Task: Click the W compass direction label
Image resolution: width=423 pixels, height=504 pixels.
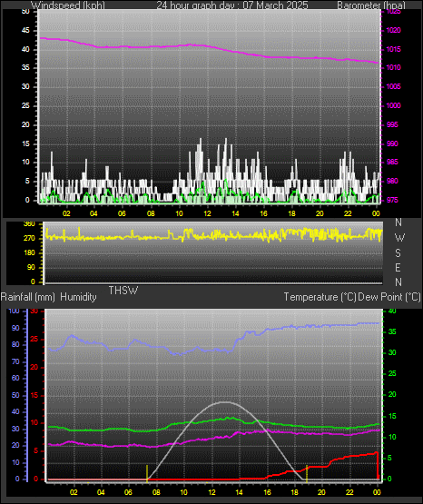Action: [399, 238]
